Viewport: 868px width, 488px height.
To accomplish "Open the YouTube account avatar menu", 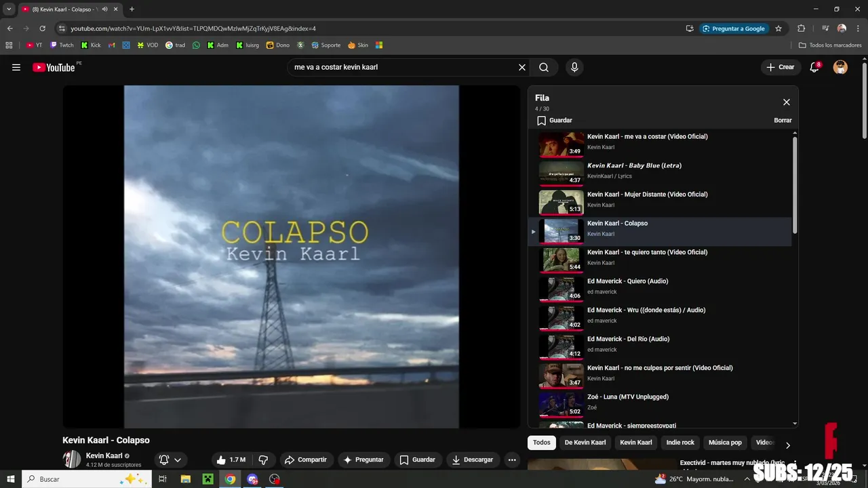I will 840,67.
